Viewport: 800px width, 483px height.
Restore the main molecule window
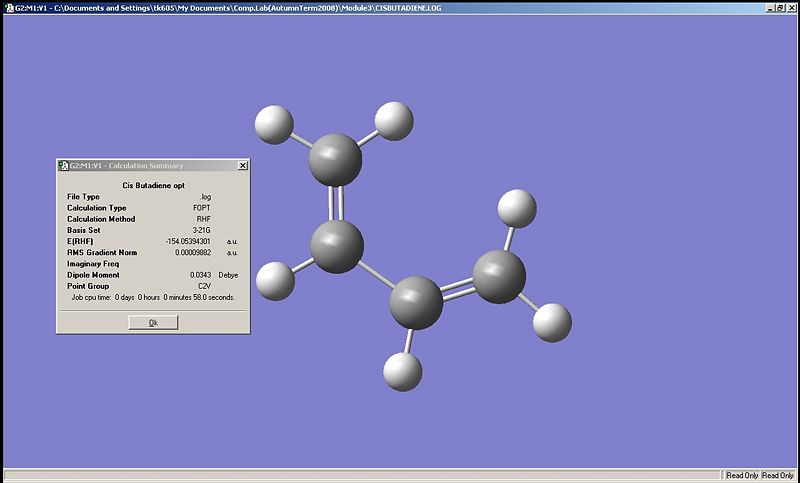pos(781,8)
